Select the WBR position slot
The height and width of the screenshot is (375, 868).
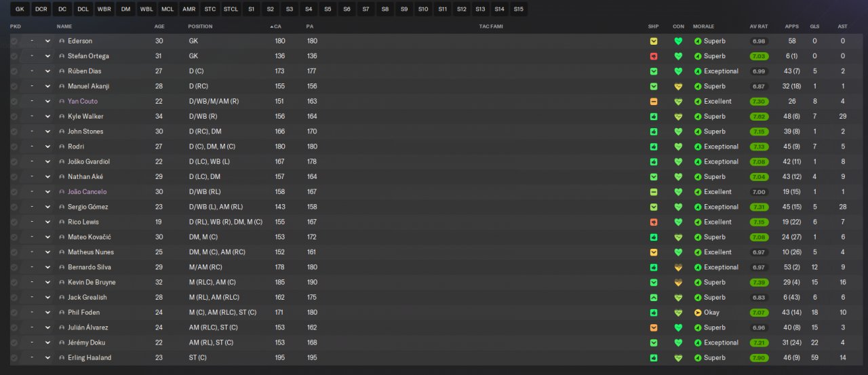(x=104, y=9)
